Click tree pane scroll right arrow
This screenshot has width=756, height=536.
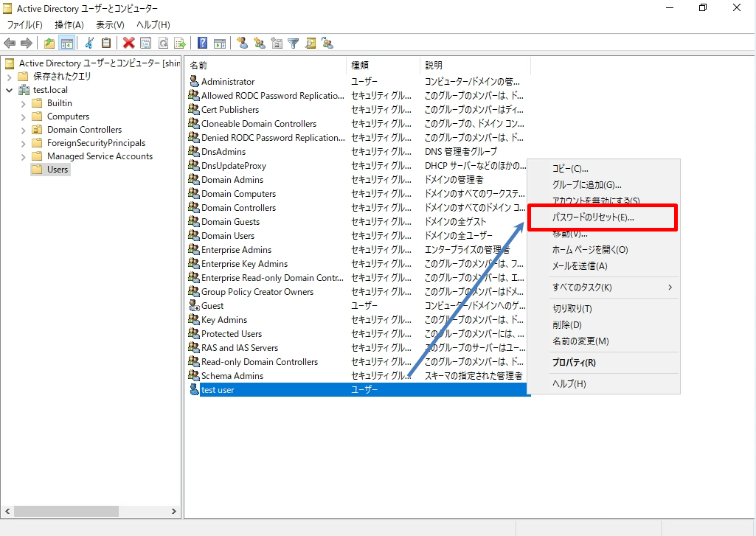[174, 511]
